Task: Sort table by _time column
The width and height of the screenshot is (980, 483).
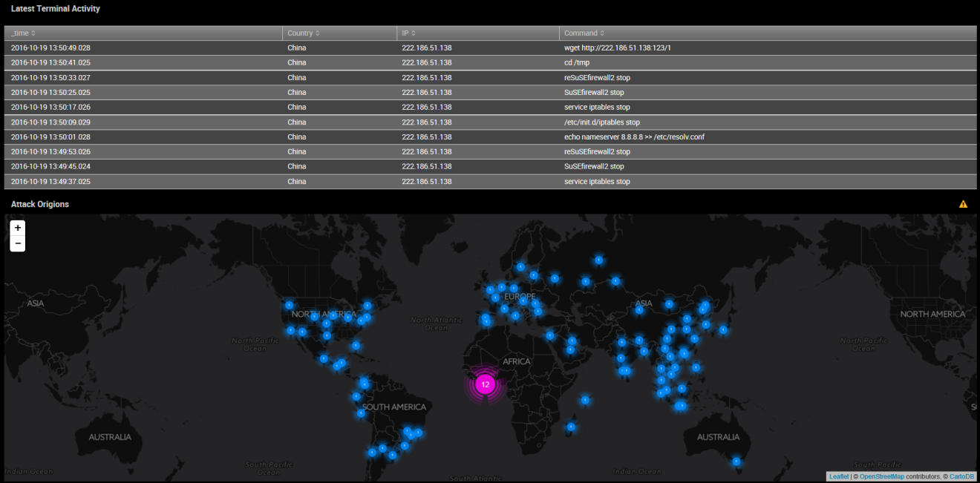Action: tap(23, 33)
